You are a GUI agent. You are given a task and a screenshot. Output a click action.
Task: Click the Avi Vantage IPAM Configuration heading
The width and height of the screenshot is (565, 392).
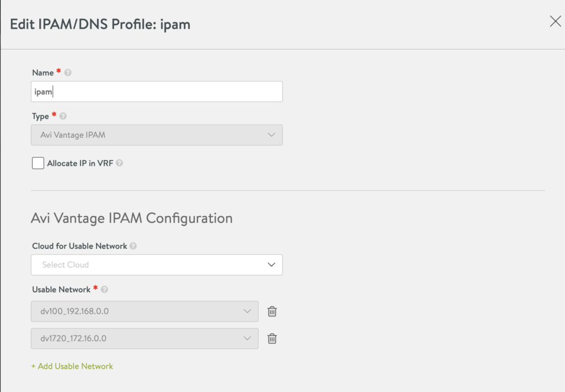coord(131,218)
